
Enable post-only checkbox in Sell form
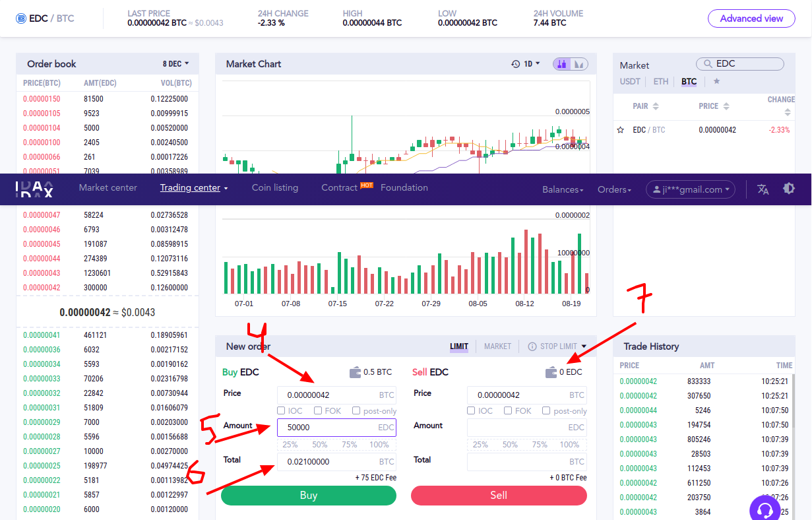click(546, 410)
